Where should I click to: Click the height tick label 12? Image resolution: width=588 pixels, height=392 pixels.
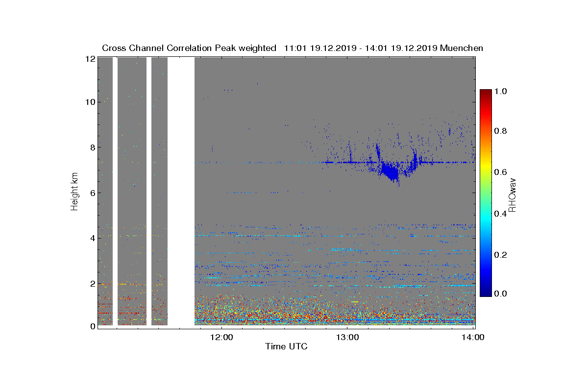coord(90,58)
